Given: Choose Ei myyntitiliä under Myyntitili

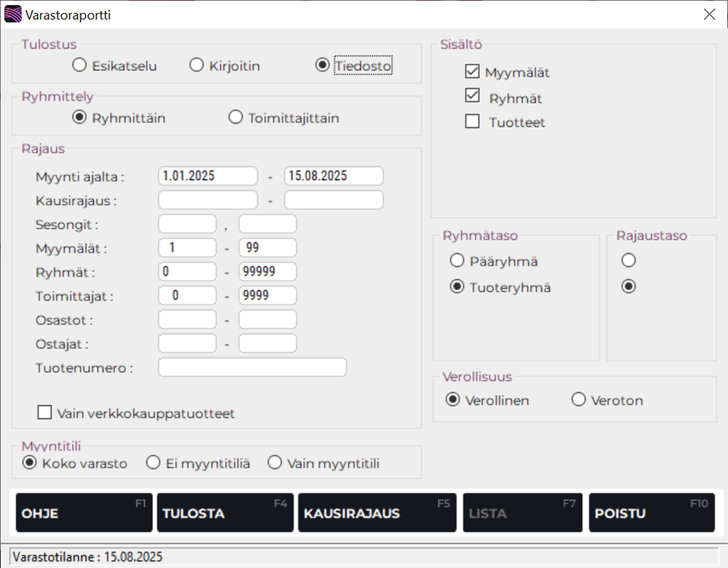Looking at the screenshot, I should (153, 462).
